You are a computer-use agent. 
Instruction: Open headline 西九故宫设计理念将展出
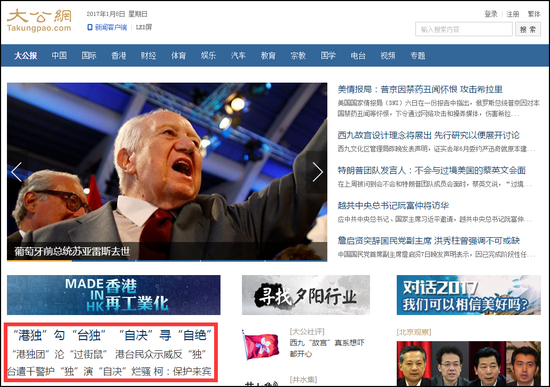(429, 135)
